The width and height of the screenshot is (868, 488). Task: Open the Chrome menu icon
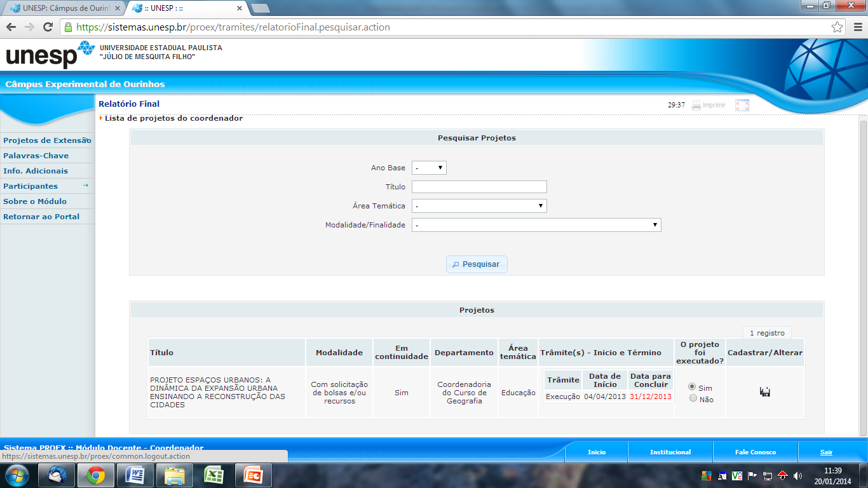pos(857,27)
